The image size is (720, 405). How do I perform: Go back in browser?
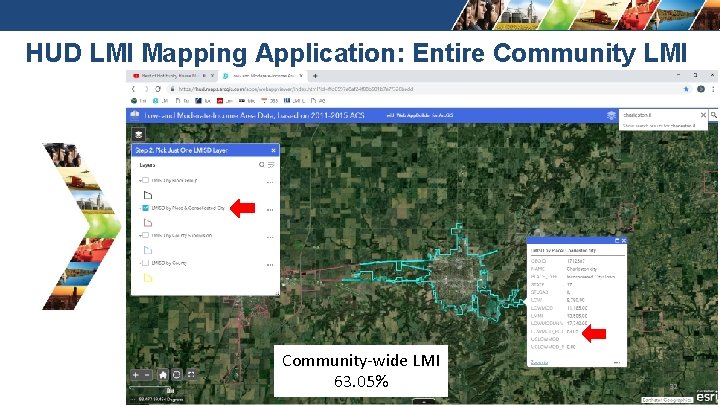[134, 89]
